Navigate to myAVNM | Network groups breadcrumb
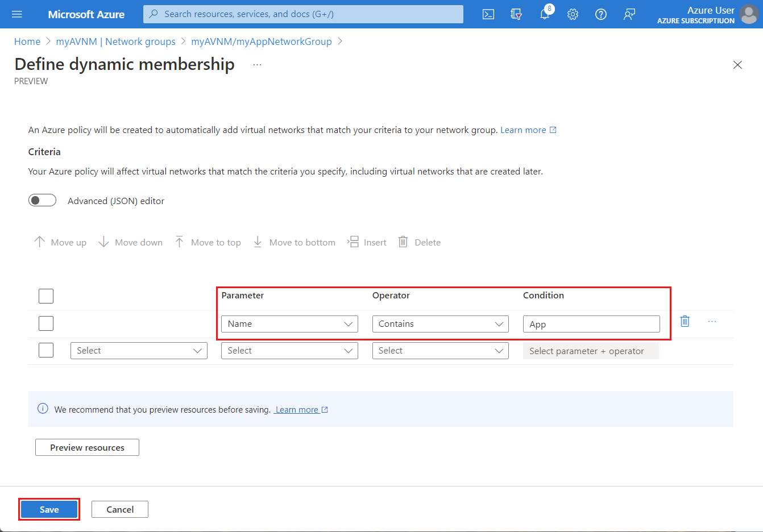The height and width of the screenshot is (532, 763). [115, 41]
